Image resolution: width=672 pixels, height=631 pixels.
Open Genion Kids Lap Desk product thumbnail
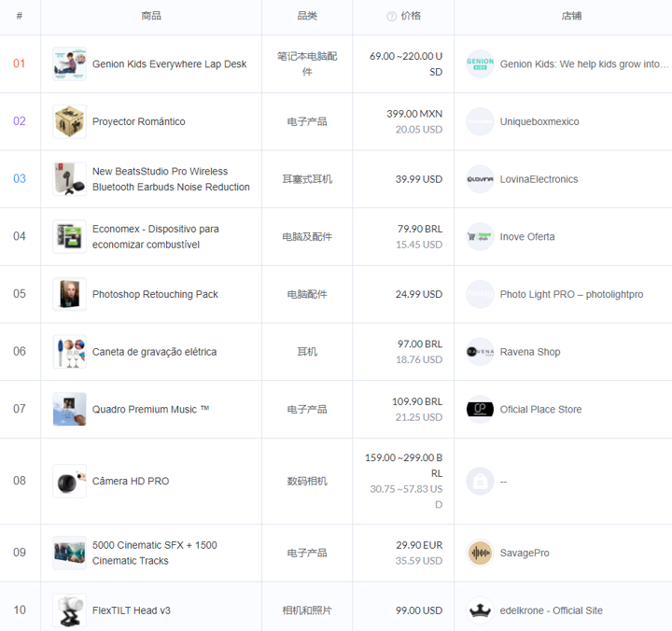[x=69, y=63]
